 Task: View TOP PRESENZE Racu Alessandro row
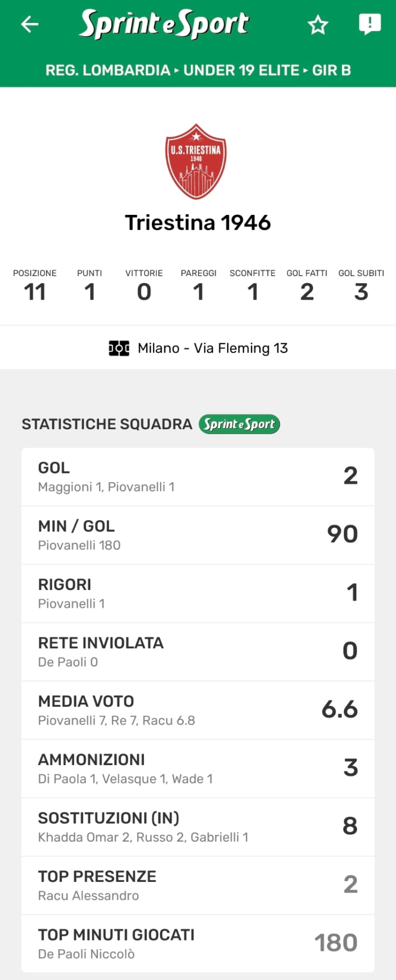click(198, 885)
